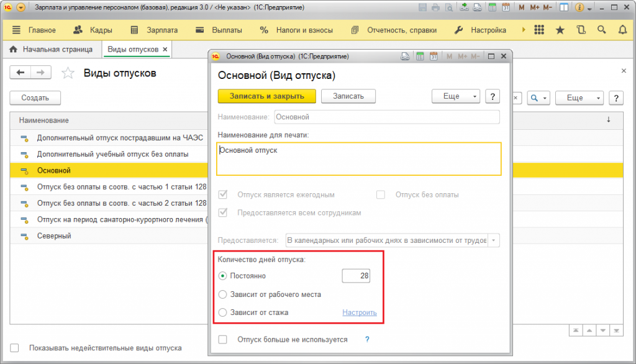Open calculator icon in main title bar
The height and width of the screenshot is (364, 636).
(x=493, y=7)
